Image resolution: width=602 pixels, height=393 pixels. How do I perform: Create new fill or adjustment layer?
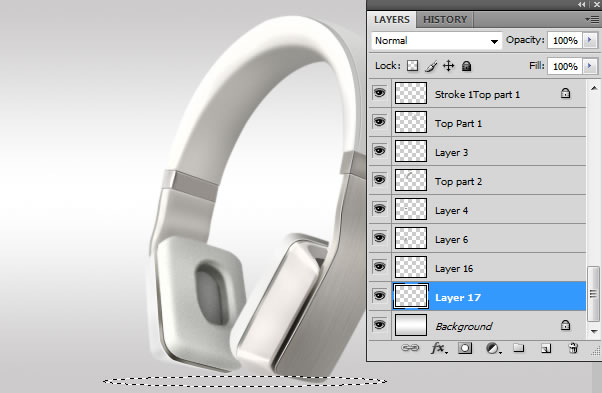click(x=493, y=348)
